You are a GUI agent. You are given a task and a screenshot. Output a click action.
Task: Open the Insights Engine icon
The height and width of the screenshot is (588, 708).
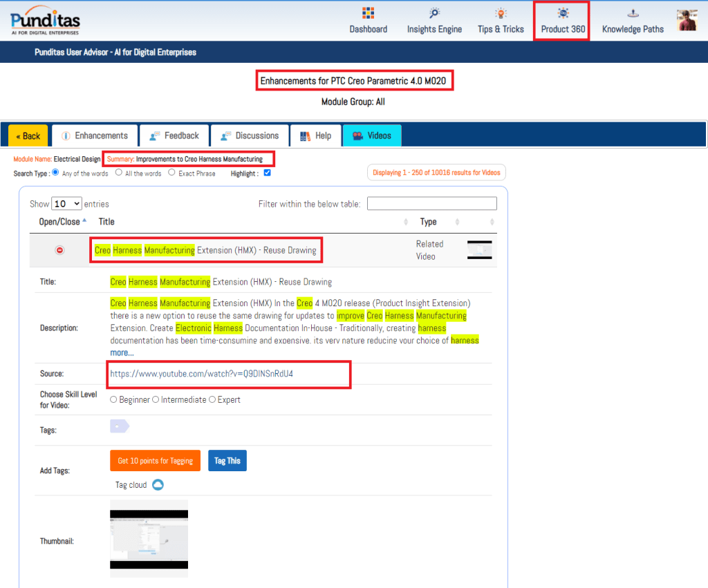tap(434, 14)
